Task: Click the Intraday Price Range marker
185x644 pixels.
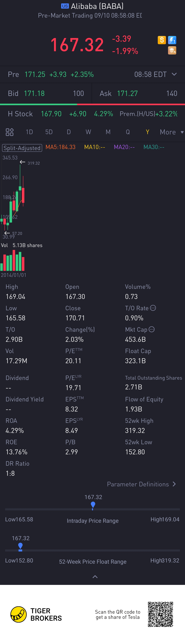Action: [x=93, y=505]
